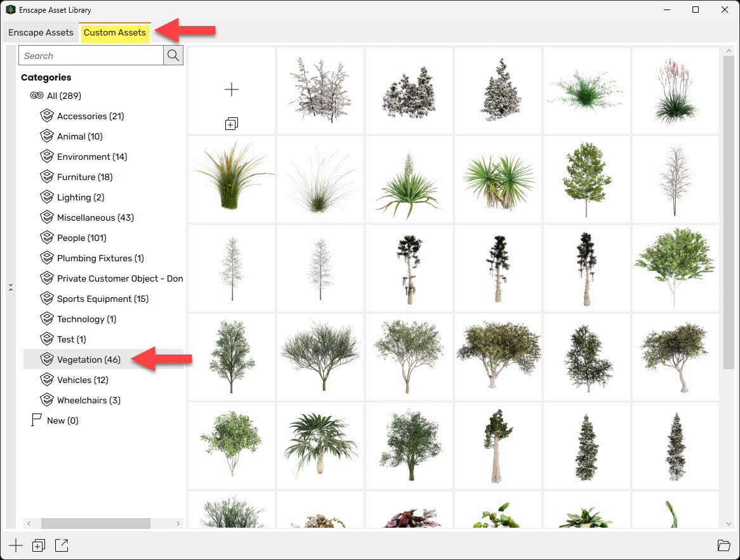Collapse the categories sidebar with the side chevron
The image size is (740, 560).
click(x=11, y=287)
